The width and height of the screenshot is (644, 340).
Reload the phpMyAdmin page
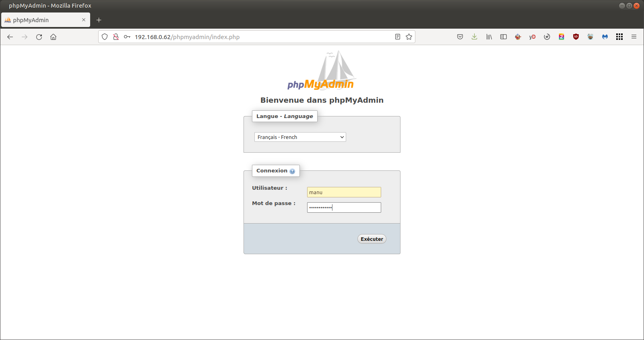(39, 37)
